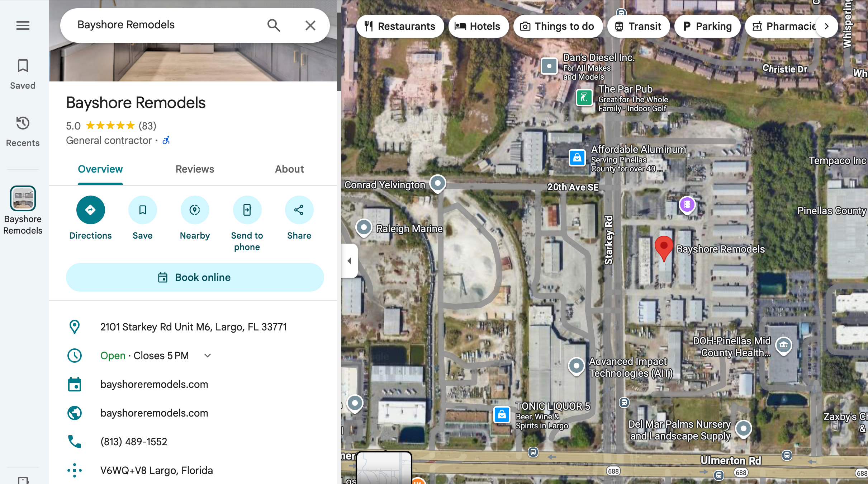Clear the Bayshore Remodels search
This screenshot has width=868, height=484.
[x=310, y=25]
